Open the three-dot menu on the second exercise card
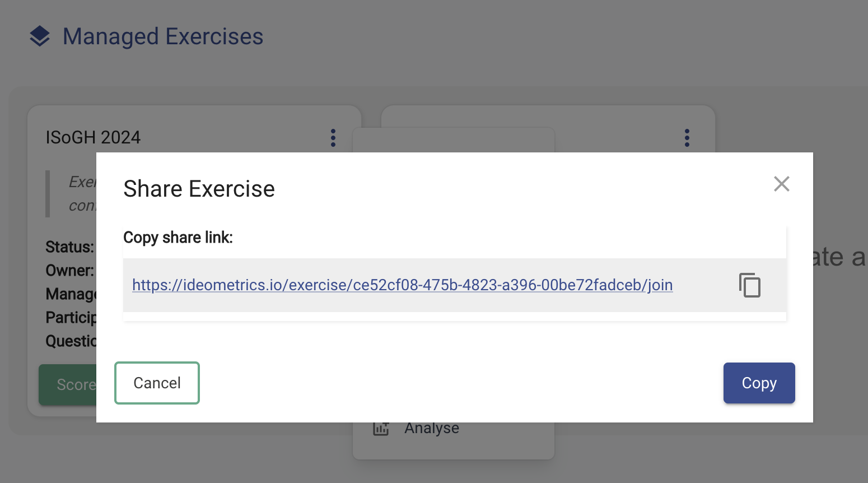The height and width of the screenshot is (483, 868). coord(687,138)
